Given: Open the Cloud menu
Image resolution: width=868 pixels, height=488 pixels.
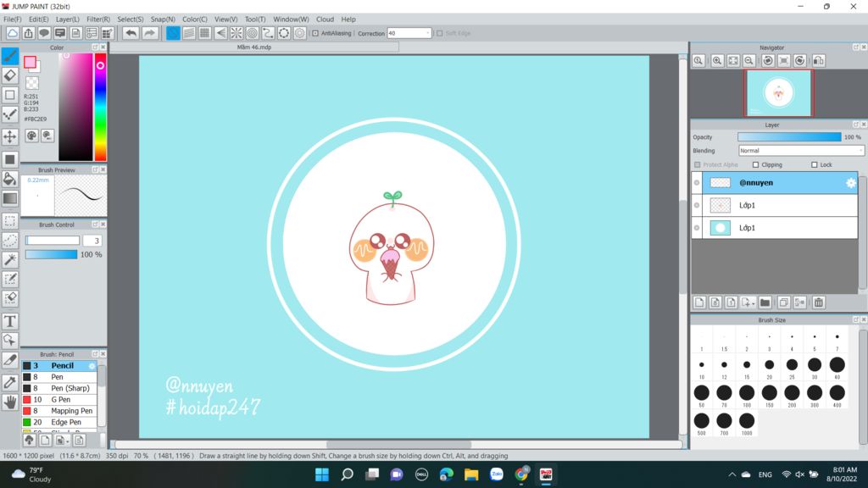Looking at the screenshot, I should tap(325, 19).
